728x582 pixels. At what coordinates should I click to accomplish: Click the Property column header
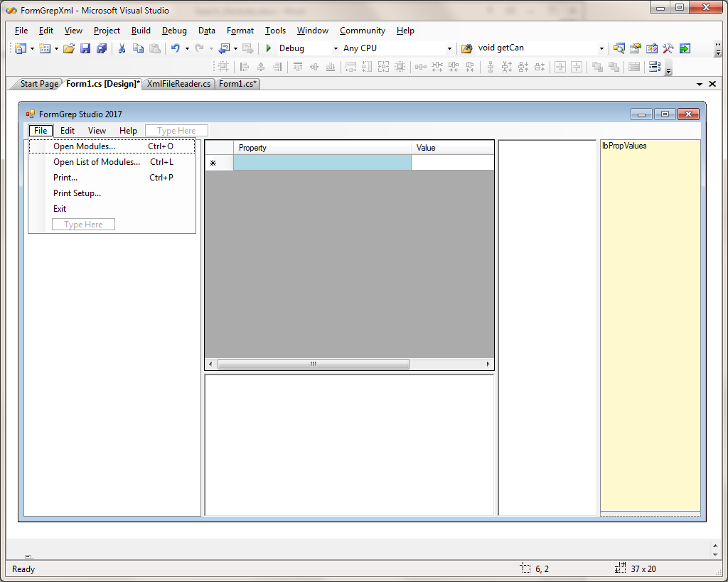322,148
